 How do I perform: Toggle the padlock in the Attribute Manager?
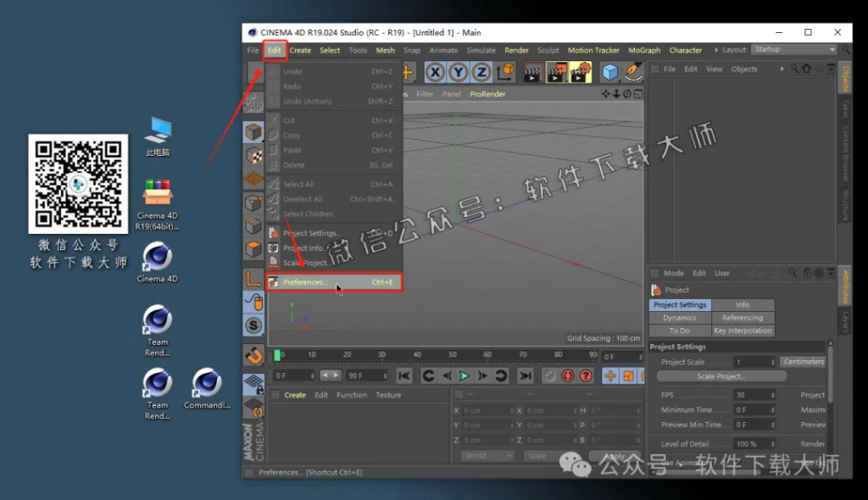click(x=807, y=273)
